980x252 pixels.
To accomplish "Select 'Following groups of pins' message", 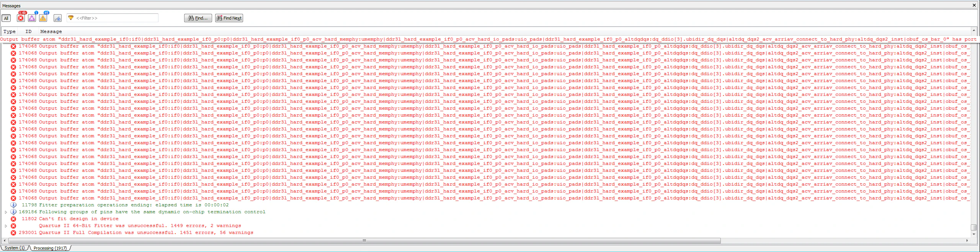I will (x=152, y=212).
